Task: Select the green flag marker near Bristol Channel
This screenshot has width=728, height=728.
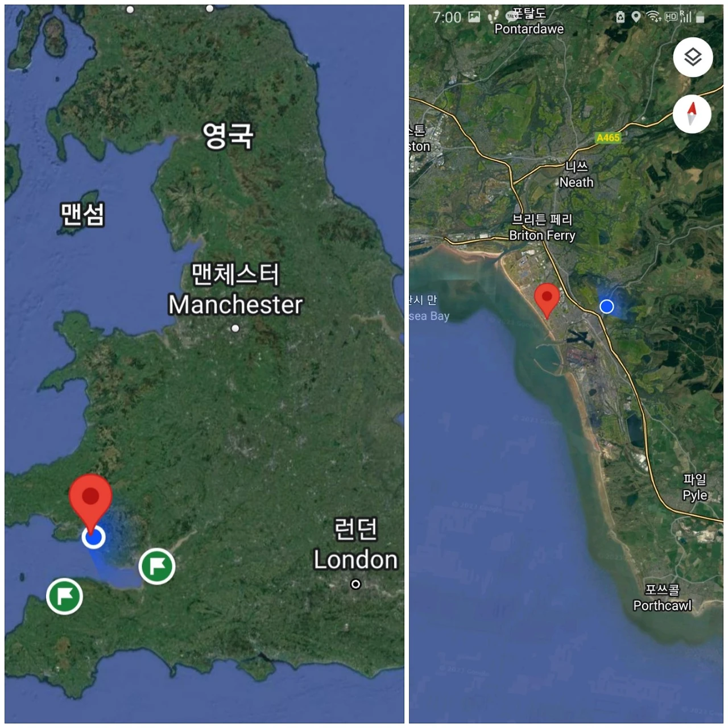Action: [x=157, y=566]
